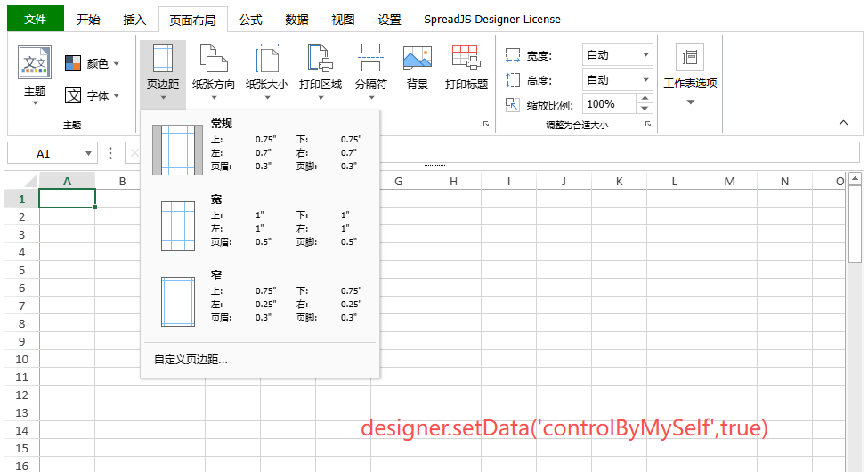Click the 缩放比例 scale icon
868x472 pixels.
tap(512, 105)
